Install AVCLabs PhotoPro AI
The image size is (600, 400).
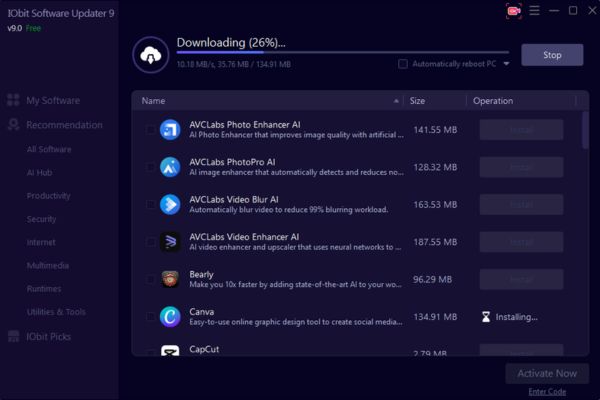tap(521, 167)
